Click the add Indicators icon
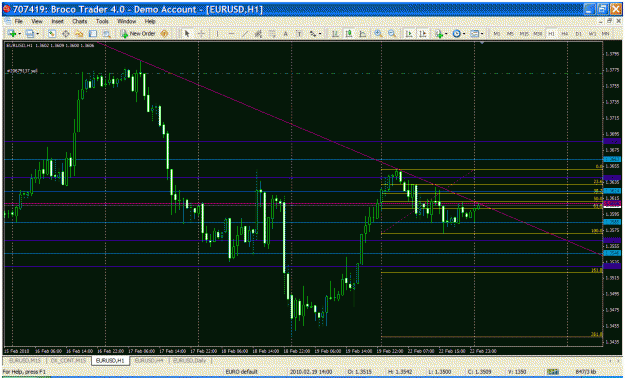 point(439,34)
